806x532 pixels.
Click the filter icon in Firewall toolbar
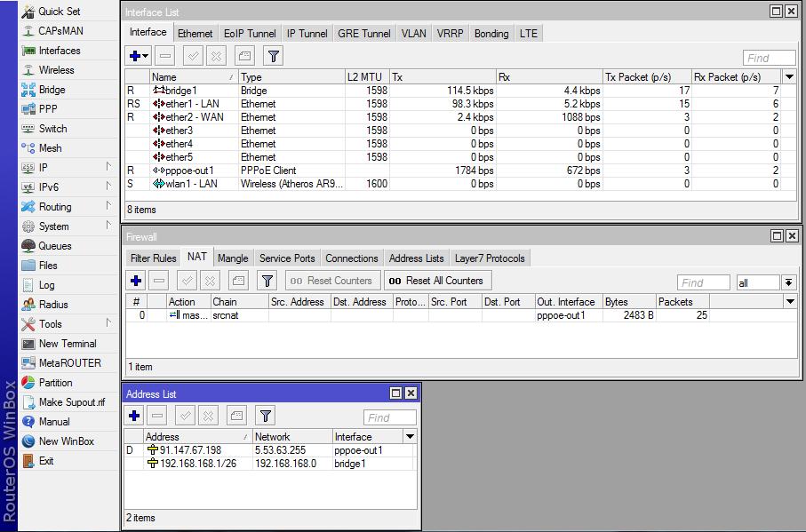pyautogui.click(x=267, y=281)
